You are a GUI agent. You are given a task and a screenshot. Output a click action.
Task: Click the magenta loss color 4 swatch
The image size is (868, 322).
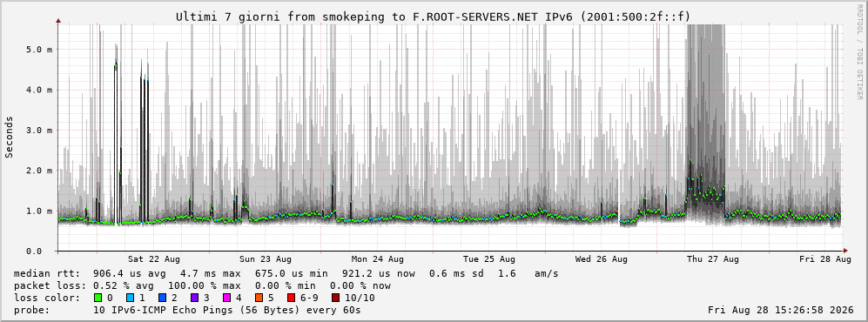226,298
